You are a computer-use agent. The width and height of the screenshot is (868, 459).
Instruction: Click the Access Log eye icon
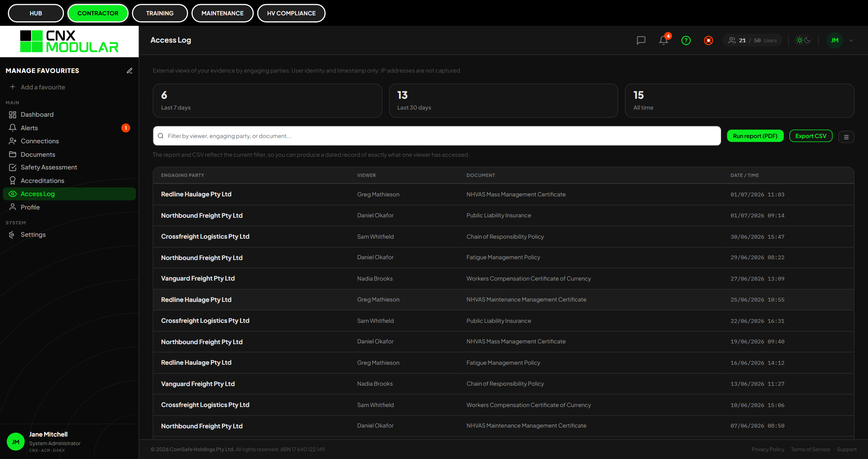(x=12, y=194)
